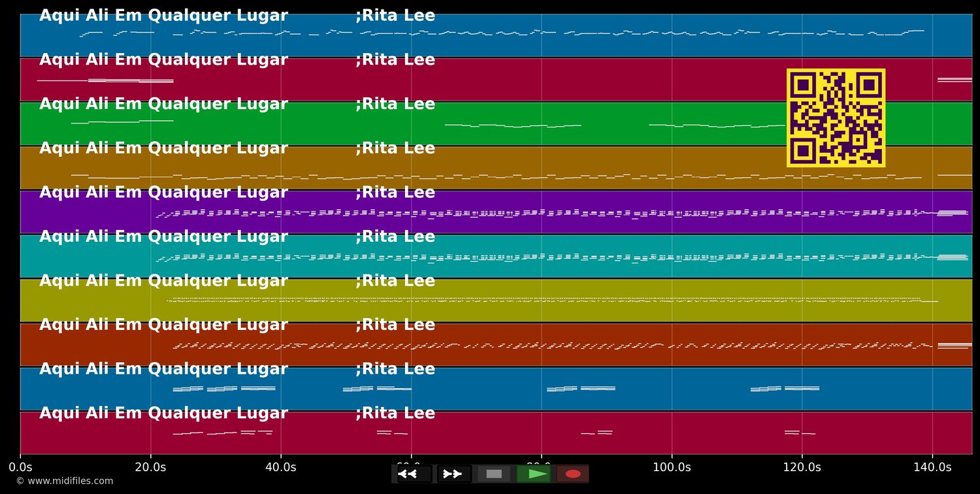
Task: Click the 140.0s time axis label
Action: pos(932,467)
